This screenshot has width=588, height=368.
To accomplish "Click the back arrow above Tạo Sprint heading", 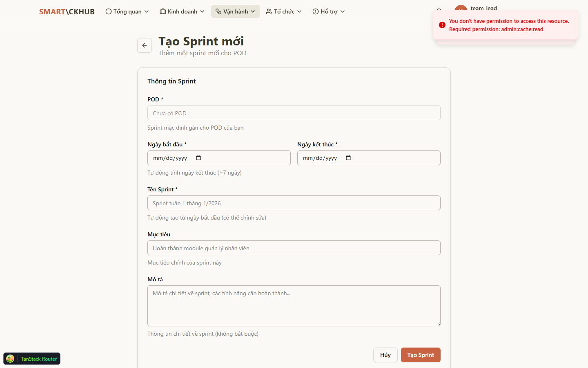I will coord(145,45).
